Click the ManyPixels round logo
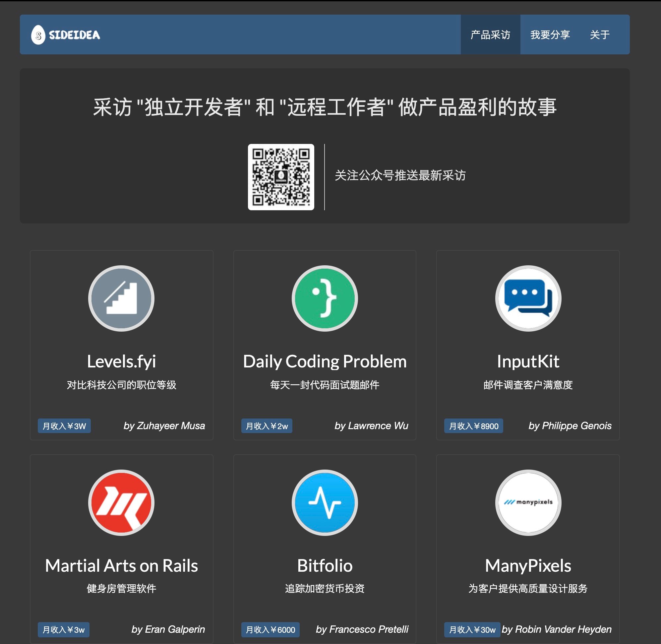The height and width of the screenshot is (644, 661). point(528,502)
